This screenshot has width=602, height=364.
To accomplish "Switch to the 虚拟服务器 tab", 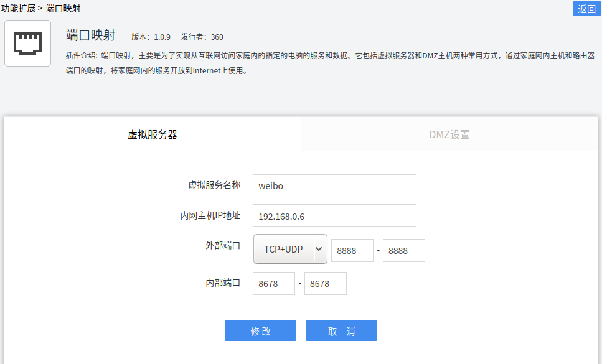I will pos(153,134).
